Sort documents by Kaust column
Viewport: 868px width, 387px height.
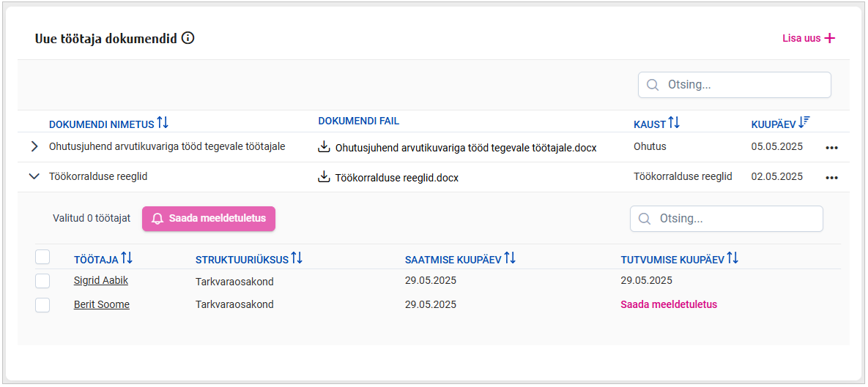[674, 123]
